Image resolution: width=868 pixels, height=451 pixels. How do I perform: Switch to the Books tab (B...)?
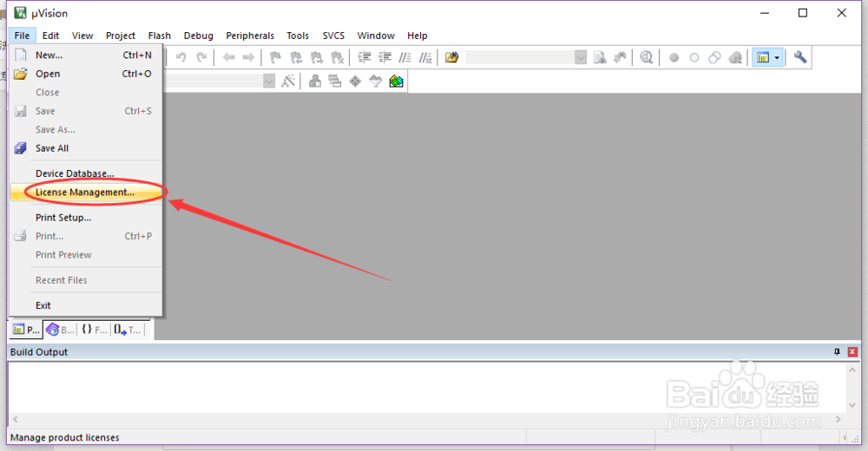click(60, 330)
